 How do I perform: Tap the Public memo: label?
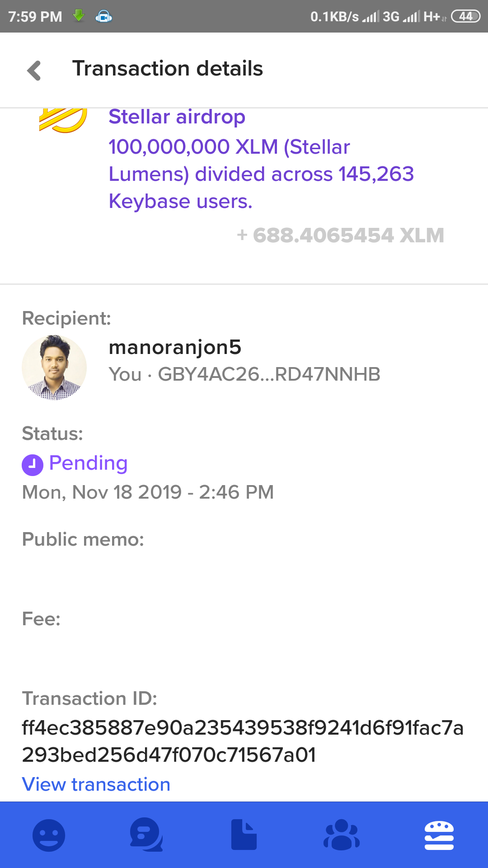[83, 539]
